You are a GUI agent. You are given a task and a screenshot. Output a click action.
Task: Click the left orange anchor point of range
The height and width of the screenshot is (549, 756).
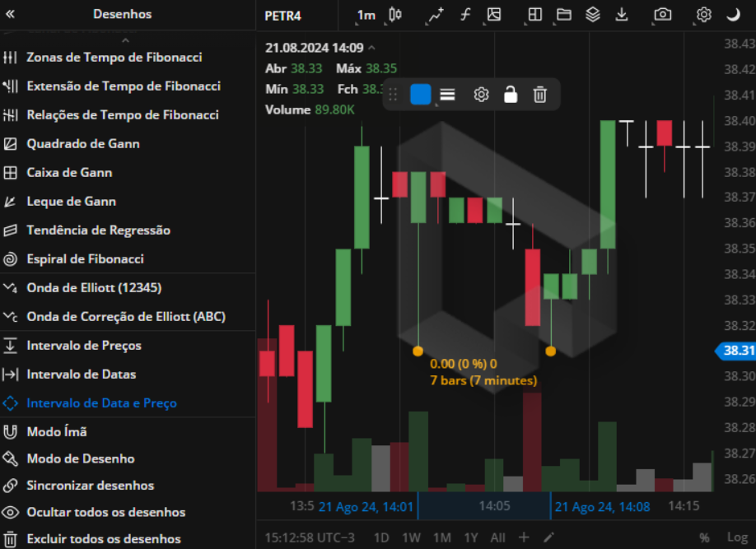(x=418, y=351)
